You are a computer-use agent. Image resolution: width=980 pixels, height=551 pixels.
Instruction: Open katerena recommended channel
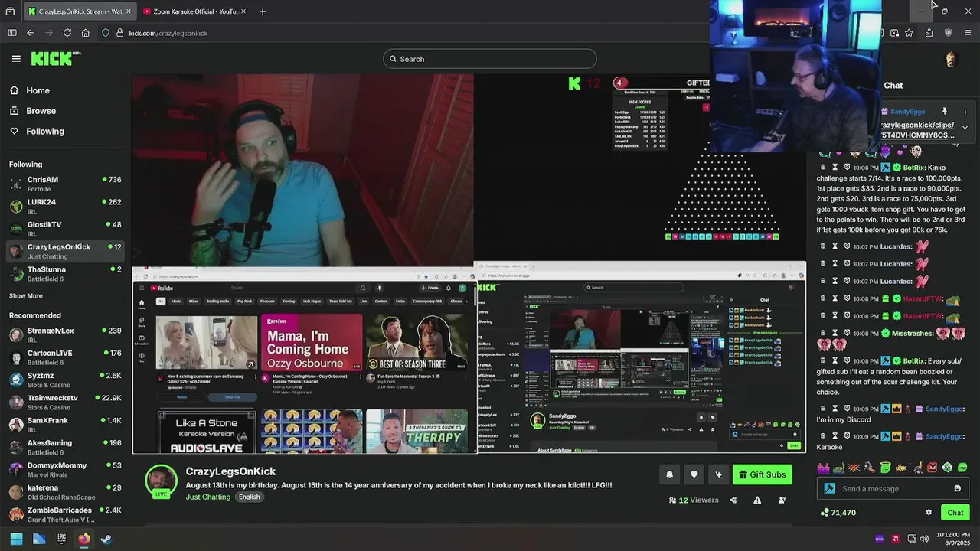pos(65,492)
